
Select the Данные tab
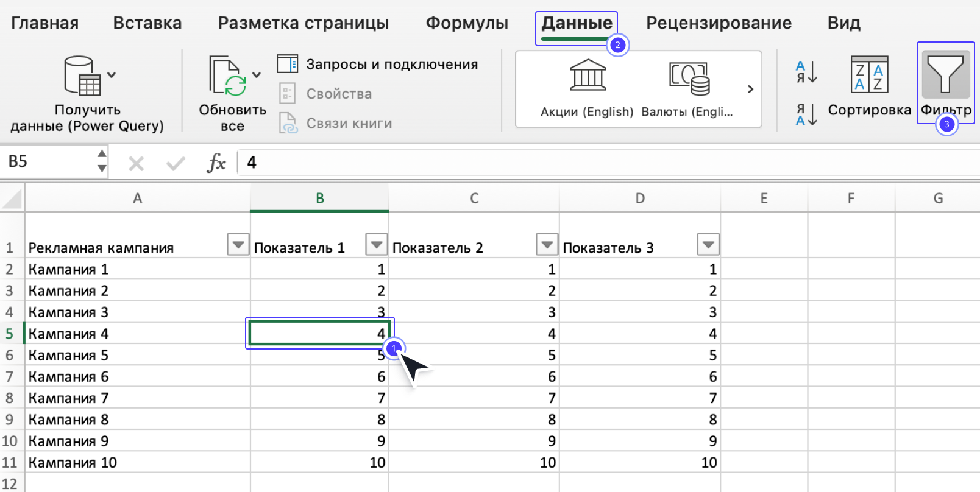577,23
